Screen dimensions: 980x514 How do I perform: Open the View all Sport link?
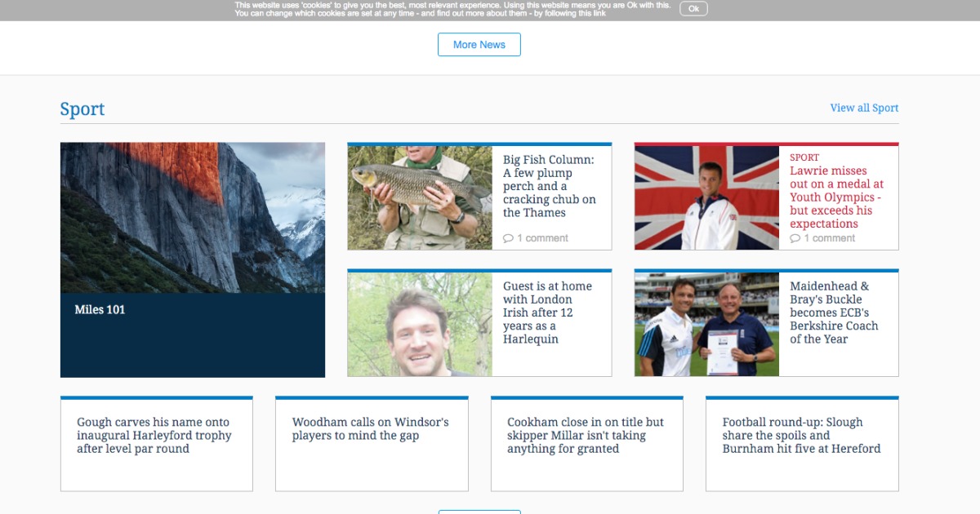(863, 108)
